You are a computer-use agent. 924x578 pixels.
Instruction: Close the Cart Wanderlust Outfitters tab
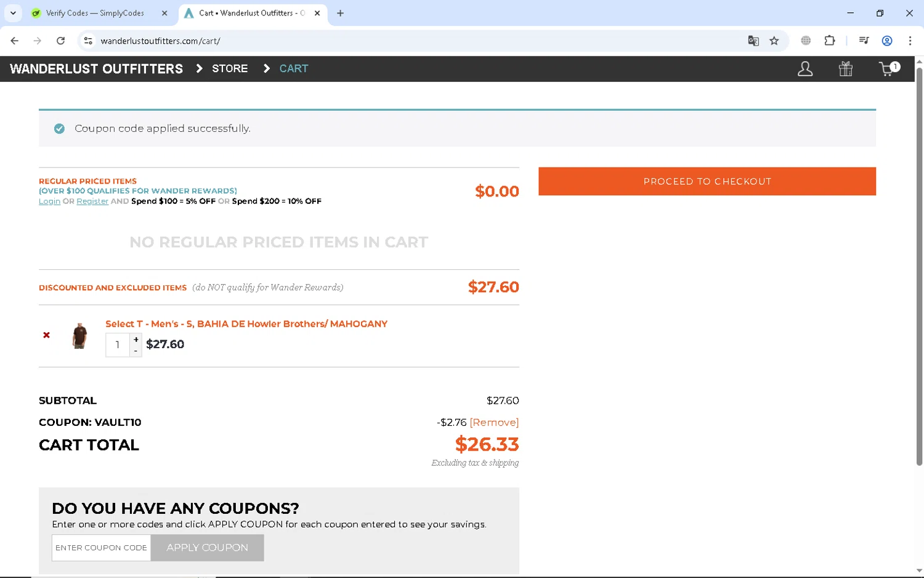pos(317,13)
